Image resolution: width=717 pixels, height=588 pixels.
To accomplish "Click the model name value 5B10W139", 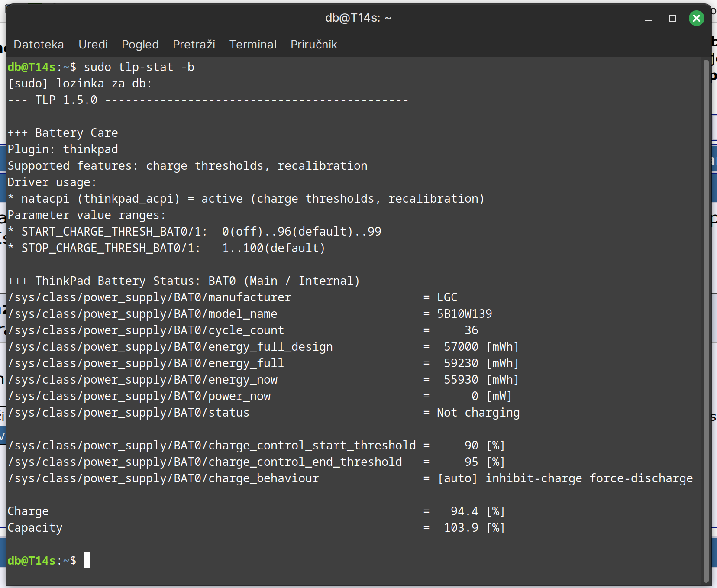I will point(465,314).
